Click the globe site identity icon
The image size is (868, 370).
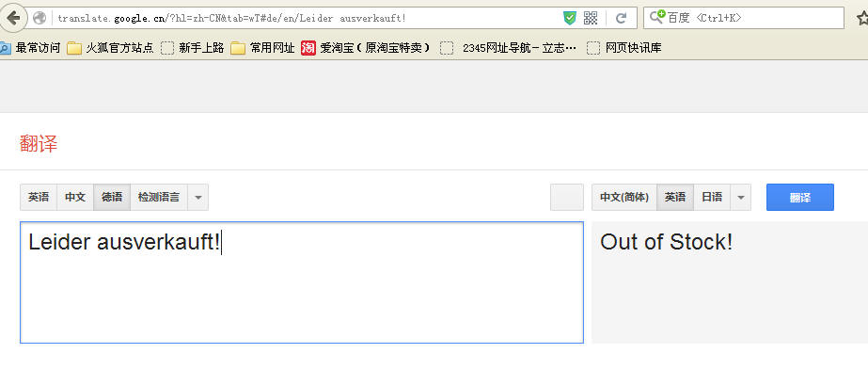pos(39,18)
